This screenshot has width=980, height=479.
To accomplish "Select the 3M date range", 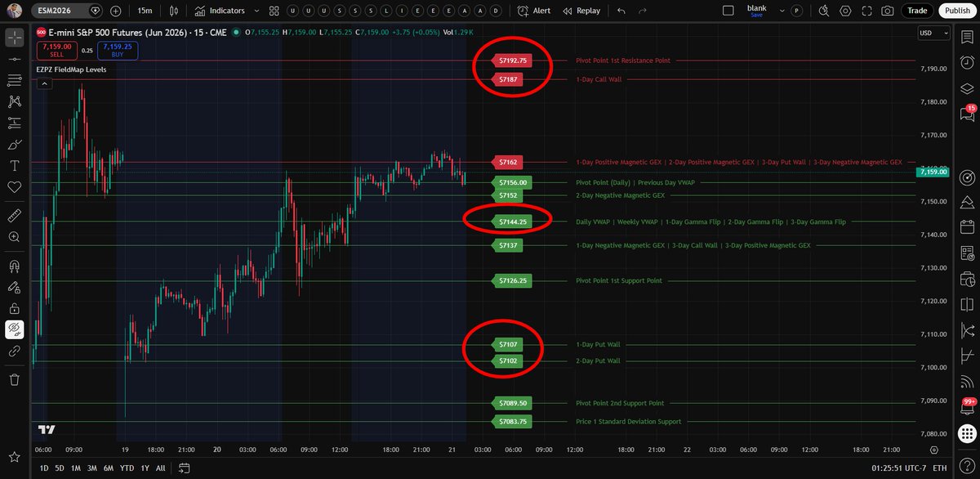I will (92, 468).
